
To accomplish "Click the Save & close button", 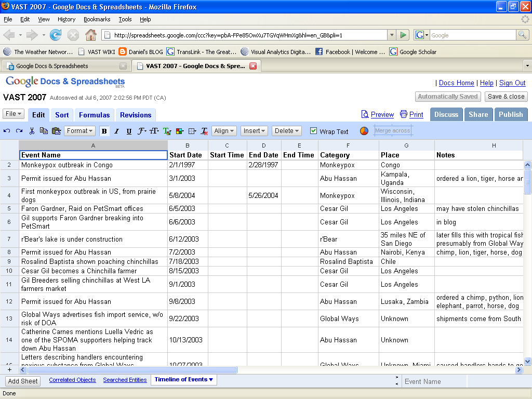I will pyautogui.click(x=506, y=97).
